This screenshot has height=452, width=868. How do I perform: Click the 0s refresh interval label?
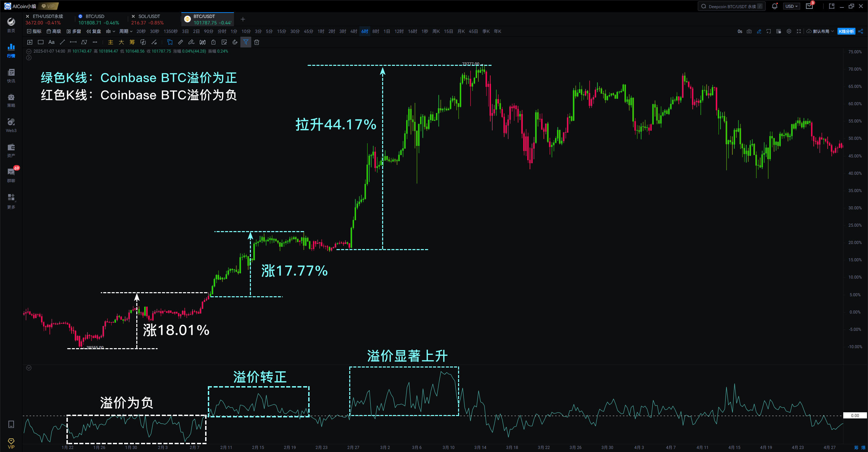740,31
